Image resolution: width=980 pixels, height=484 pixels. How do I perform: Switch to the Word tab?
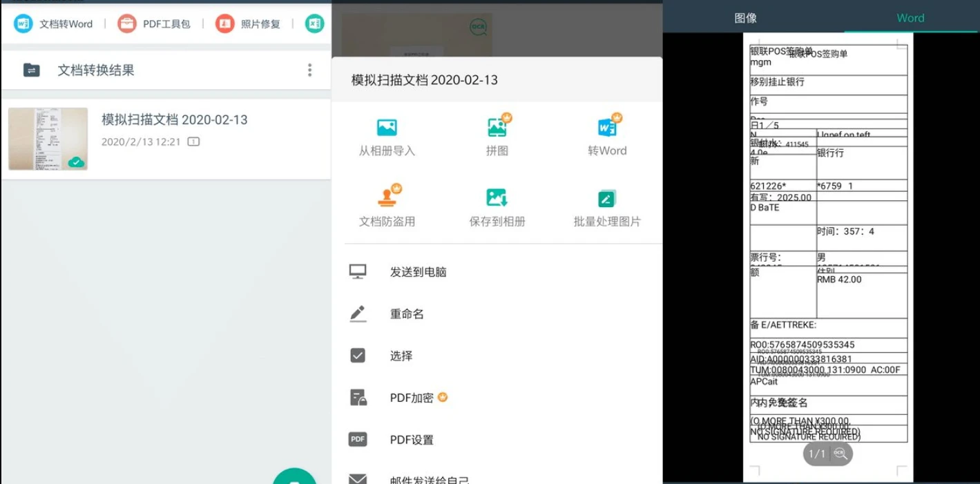(x=910, y=18)
